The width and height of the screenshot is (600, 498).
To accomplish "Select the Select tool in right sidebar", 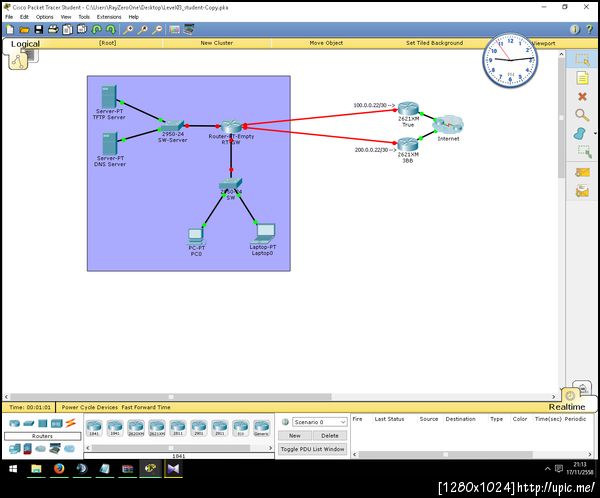I will pyautogui.click(x=582, y=60).
